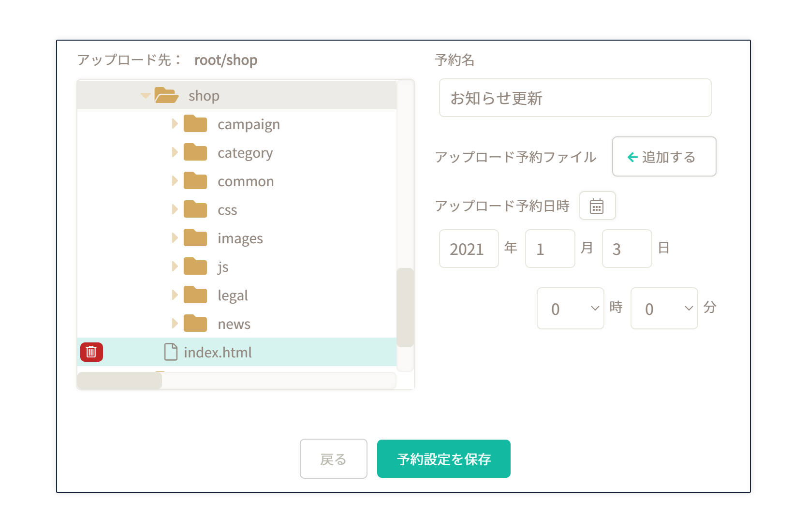Select the js folder name
807x532 pixels.
(x=223, y=267)
